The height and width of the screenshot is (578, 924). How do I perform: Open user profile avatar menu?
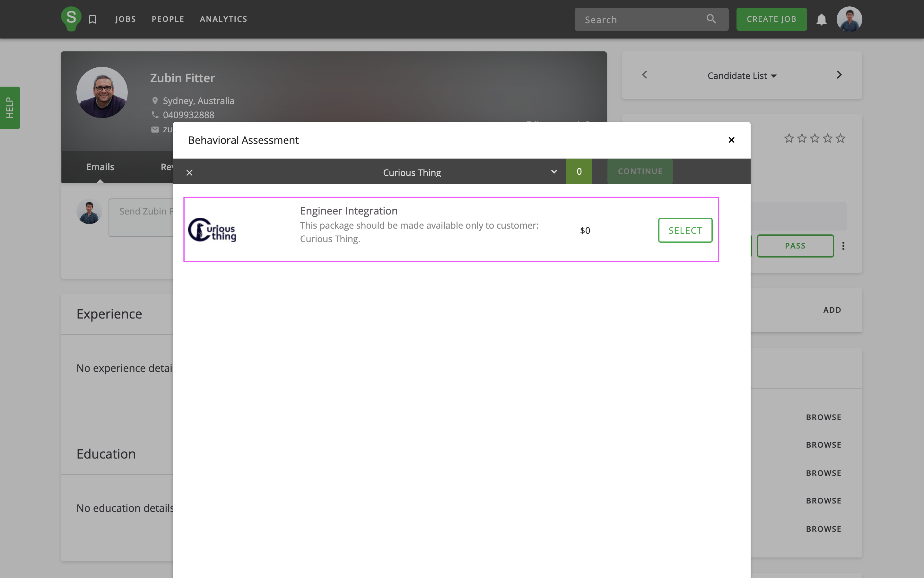coord(849,19)
